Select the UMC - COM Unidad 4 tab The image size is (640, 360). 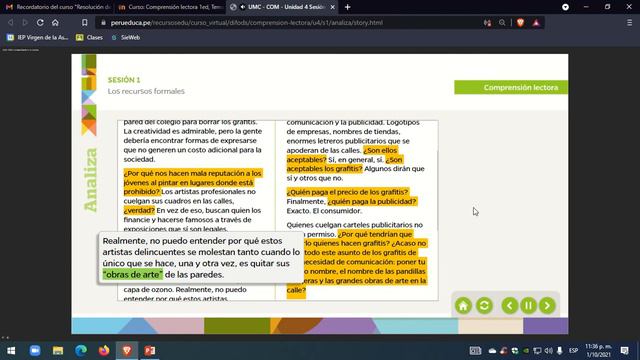(x=282, y=7)
